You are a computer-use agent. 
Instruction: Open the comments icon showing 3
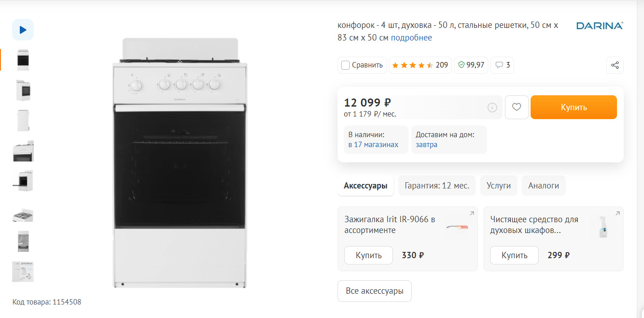click(x=502, y=65)
